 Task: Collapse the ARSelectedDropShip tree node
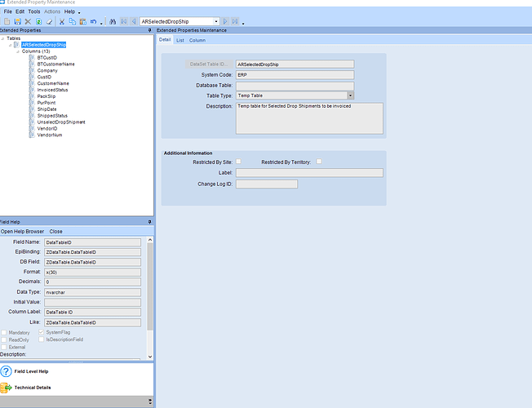pyautogui.click(x=10, y=45)
